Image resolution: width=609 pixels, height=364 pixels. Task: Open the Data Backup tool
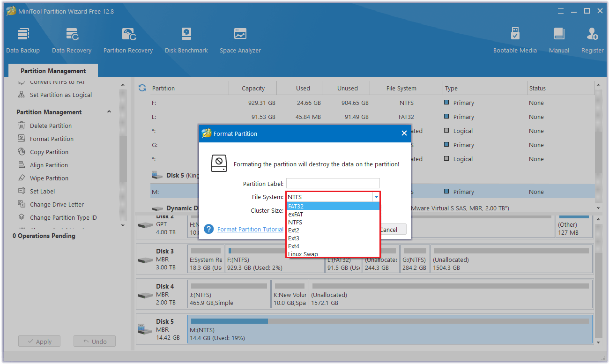point(23,40)
